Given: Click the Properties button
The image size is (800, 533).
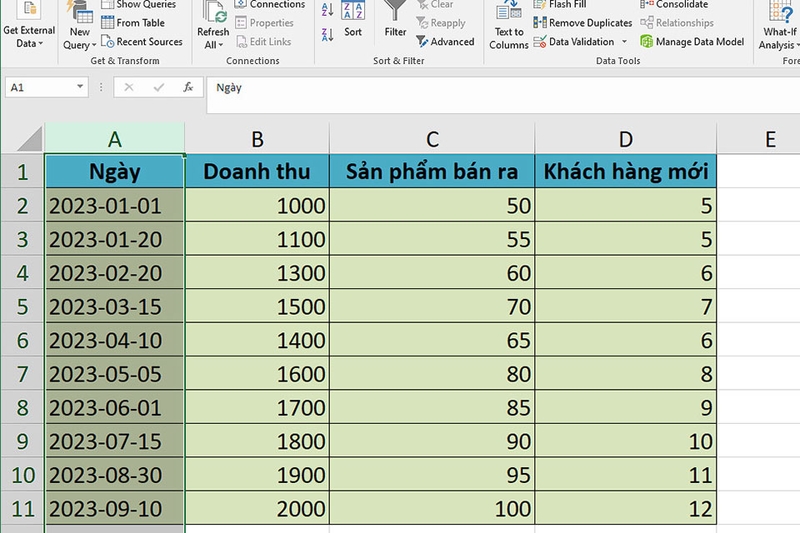Looking at the screenshot, I should pyautogui.click(x=264, y=23).
